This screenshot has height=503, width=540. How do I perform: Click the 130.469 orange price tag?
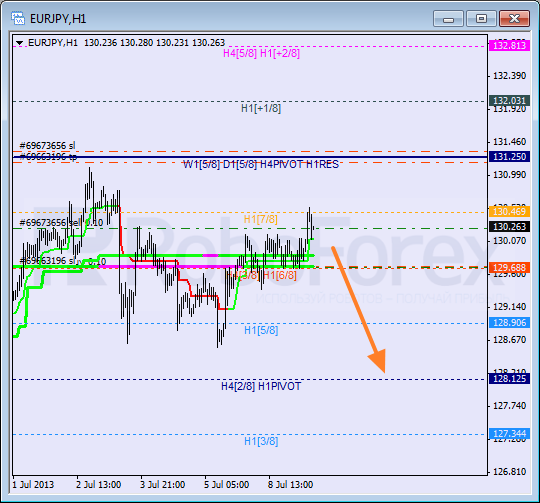point(509,211)
